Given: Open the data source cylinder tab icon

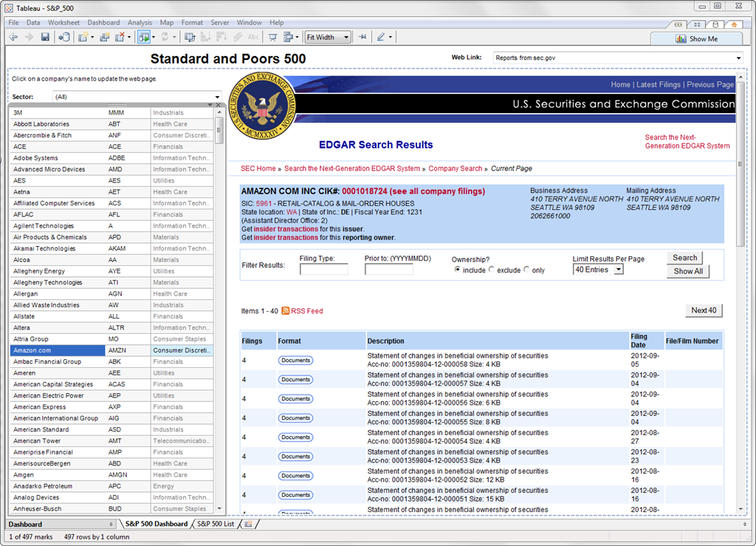Looking at the screenshot, I should (x=715, y=24).
